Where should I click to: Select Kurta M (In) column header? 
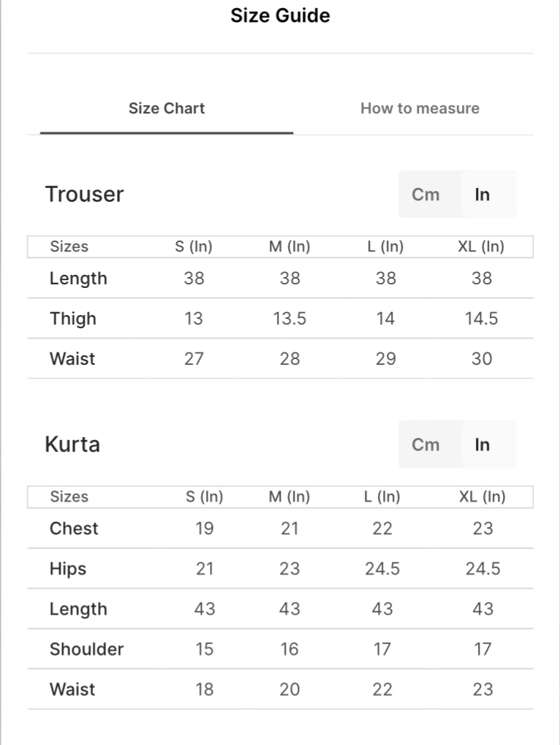click(290, 497)
